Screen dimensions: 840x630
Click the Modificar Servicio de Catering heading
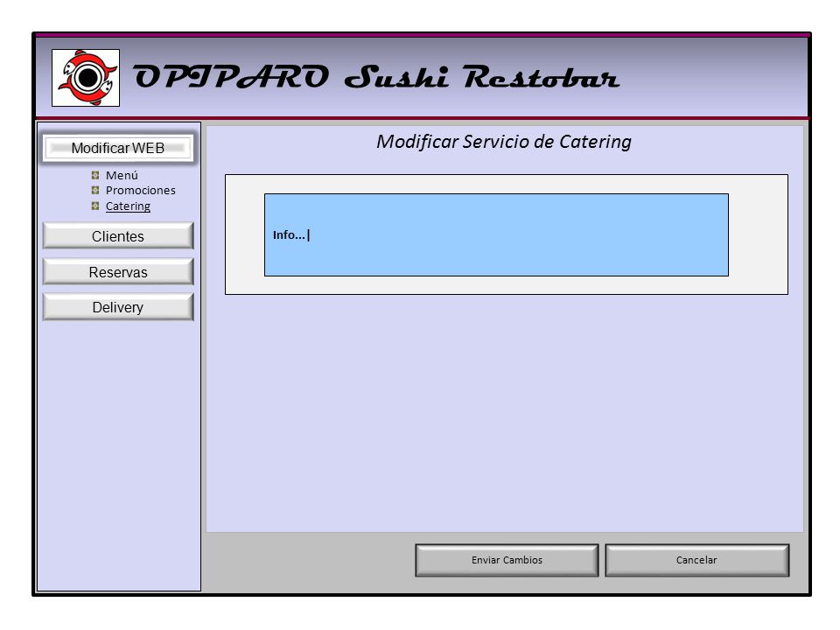coord(504,142)
